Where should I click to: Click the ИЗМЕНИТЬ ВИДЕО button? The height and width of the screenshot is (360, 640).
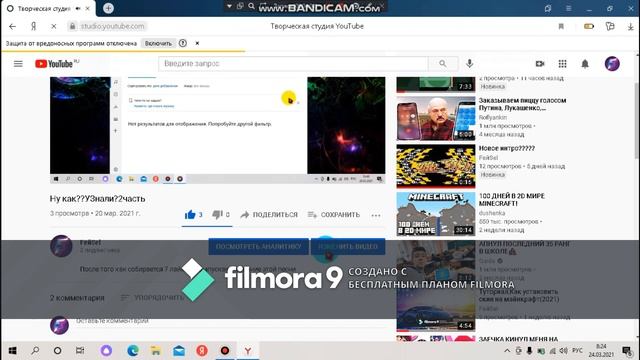coord(348,247)
